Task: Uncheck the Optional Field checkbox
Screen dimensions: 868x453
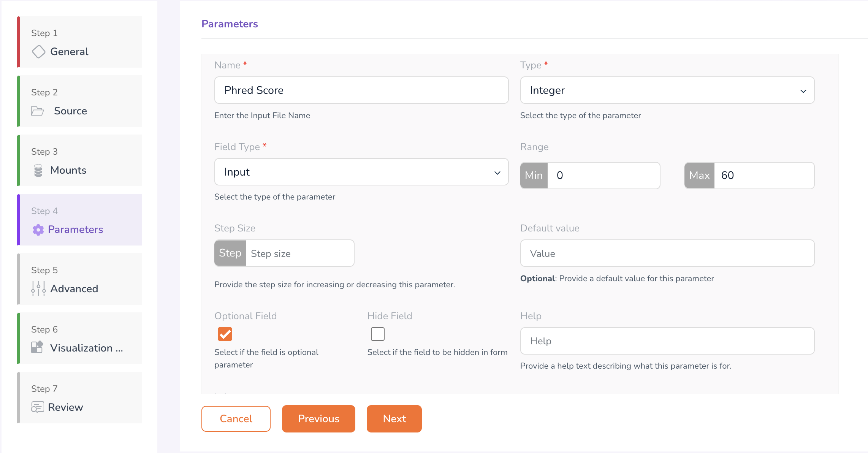Action: click(x=225, y=334)
